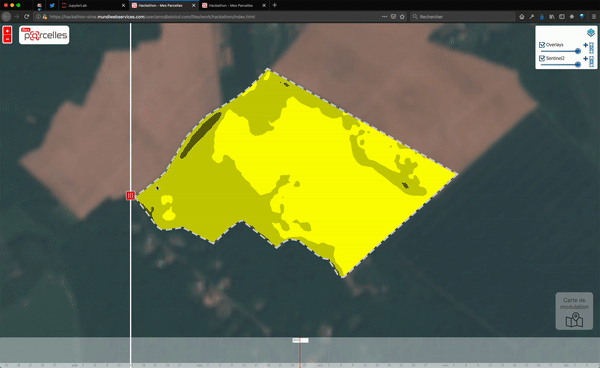
Task: Toggle the Overlays layer checkbox
Action: (x=542, y=45)
